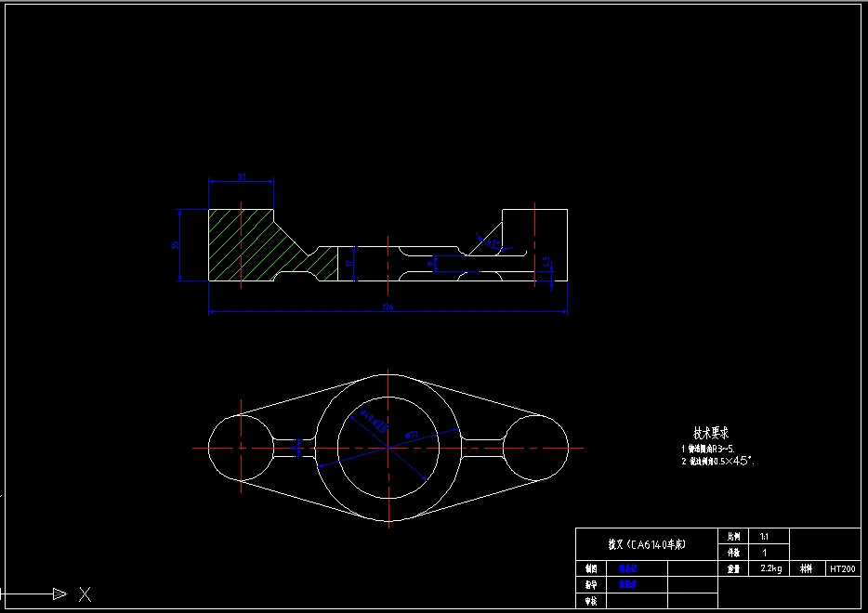Click the 材料 label cell
Screen dimensions: 868x613
[x=806, y=568]
